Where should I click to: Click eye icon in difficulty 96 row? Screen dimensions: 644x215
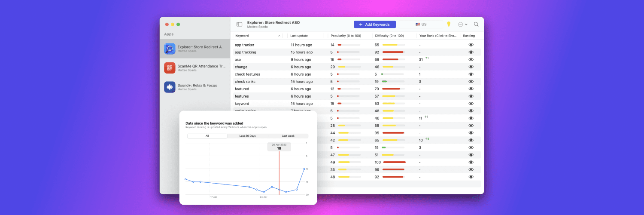point(471,169)
